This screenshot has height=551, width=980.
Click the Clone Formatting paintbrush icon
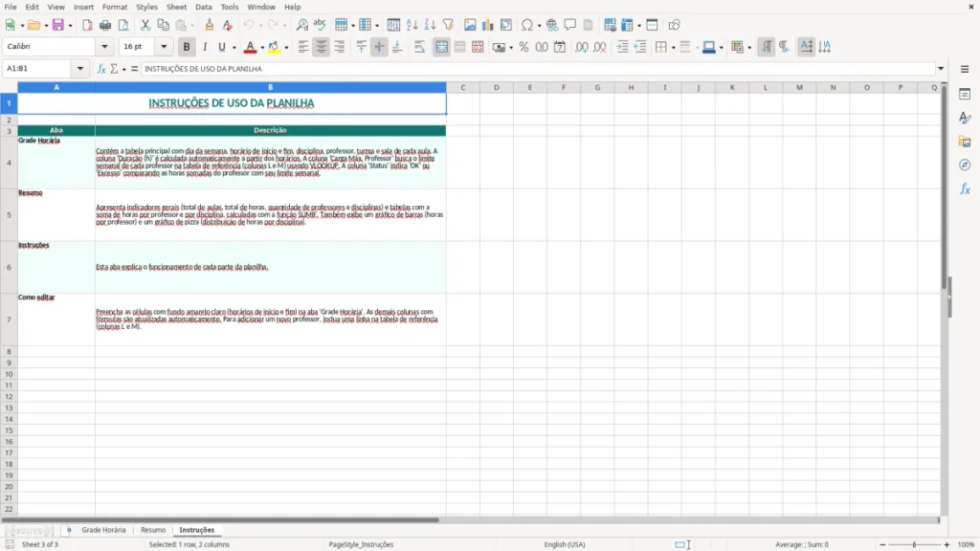(x=210, y=25)
